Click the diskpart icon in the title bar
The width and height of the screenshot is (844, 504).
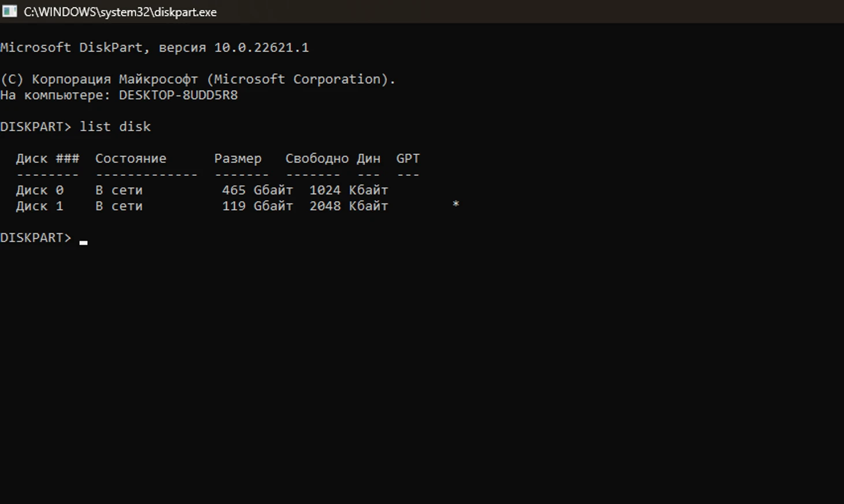tap(9, 12)
